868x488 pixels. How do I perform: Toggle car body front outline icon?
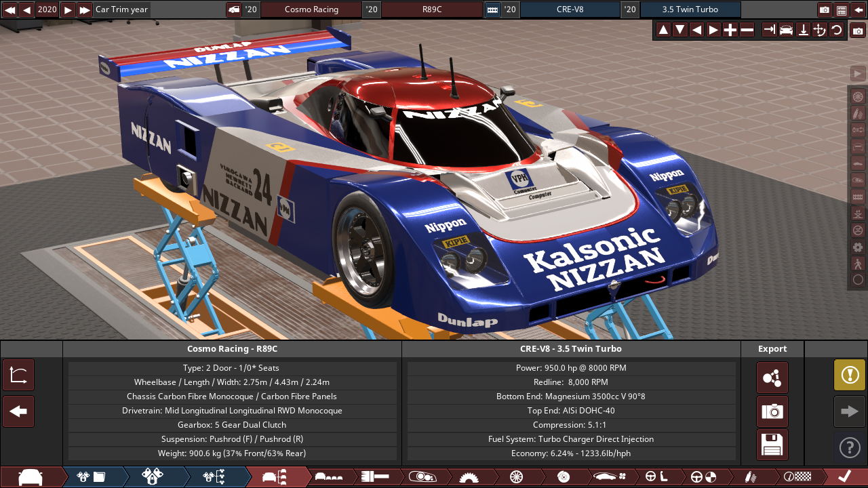pos(858,146)
